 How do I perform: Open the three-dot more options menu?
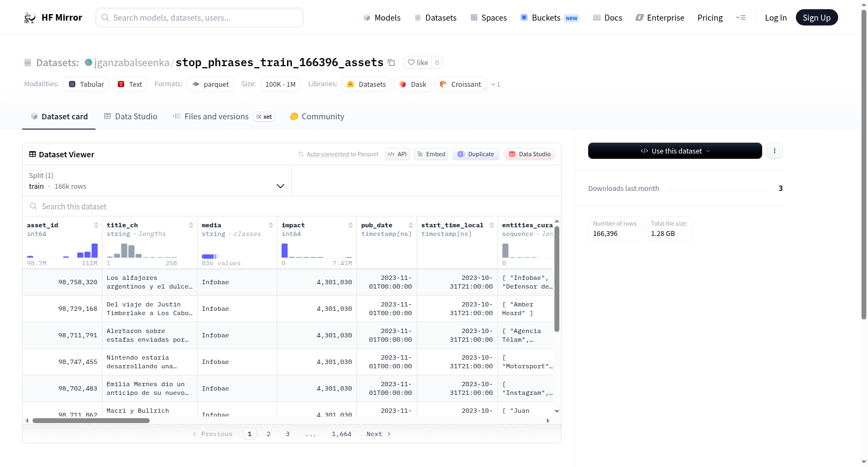point(775,151)
